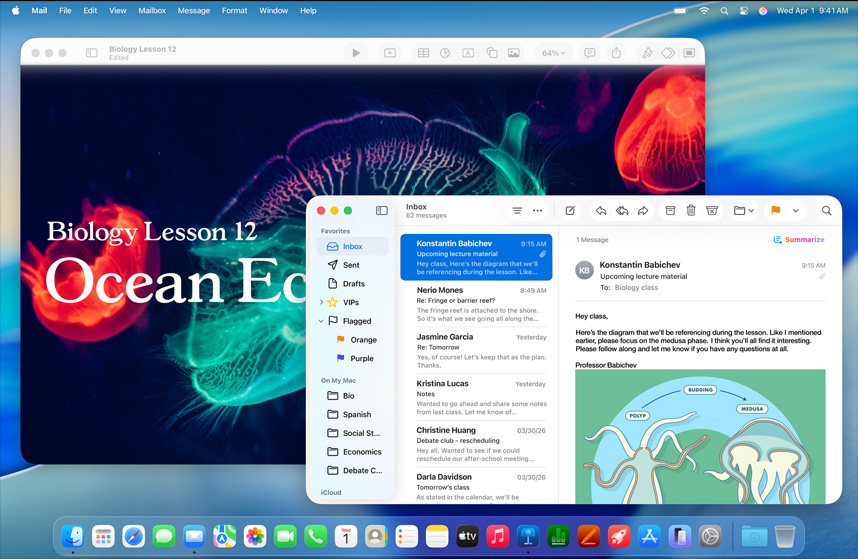Reply to the selected email
This screenshot has width=858, height=559.
pyautogui.click(x=600, y=211)
